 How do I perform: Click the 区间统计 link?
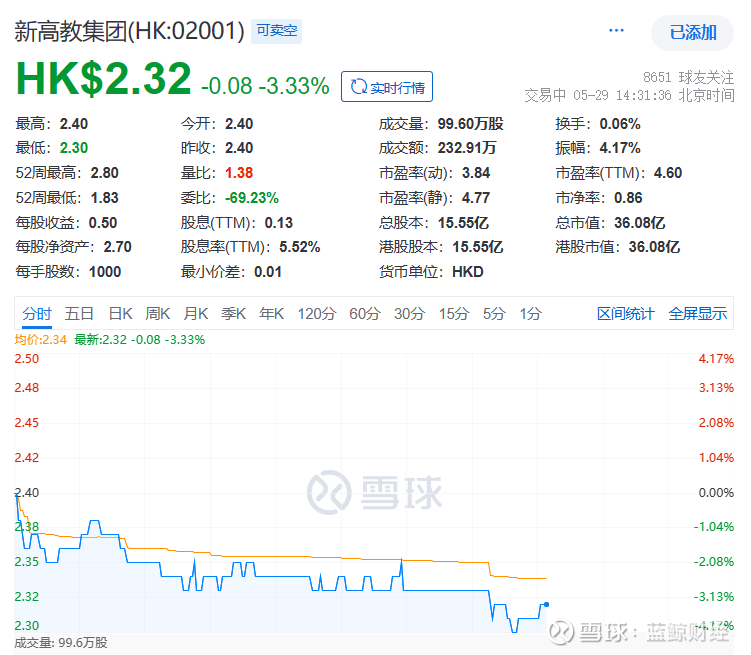(626, 314)
